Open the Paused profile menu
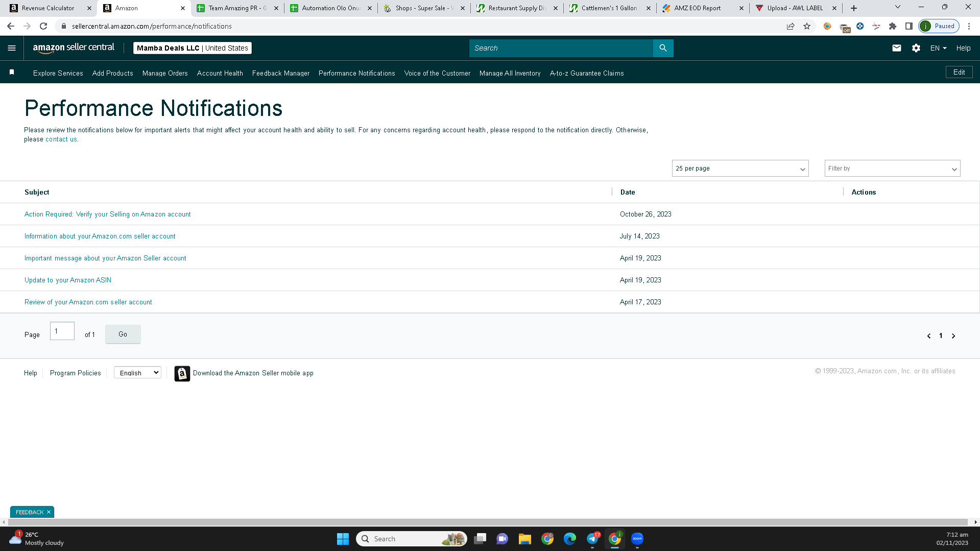This screenshot has height=551, width=980. point(939,26)
